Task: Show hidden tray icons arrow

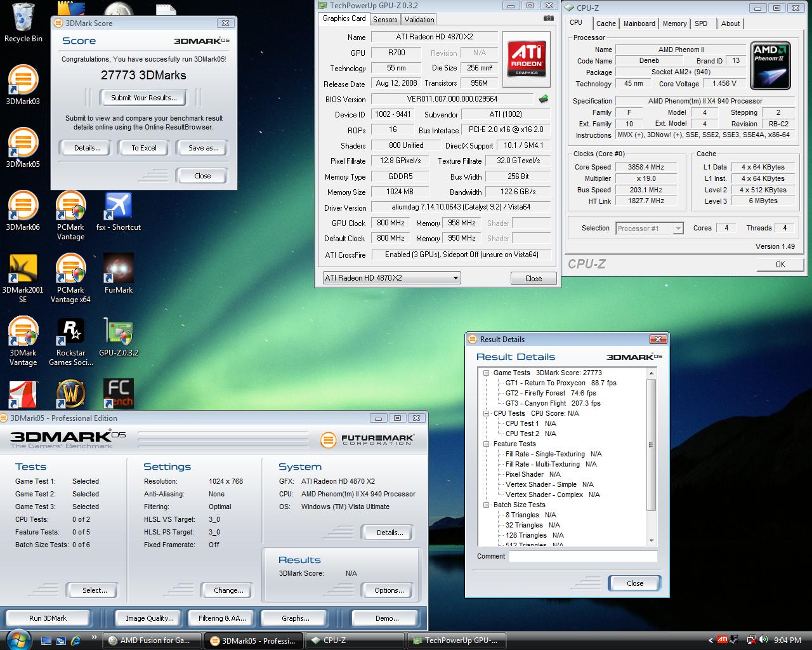Action: [x=710, y=640]
